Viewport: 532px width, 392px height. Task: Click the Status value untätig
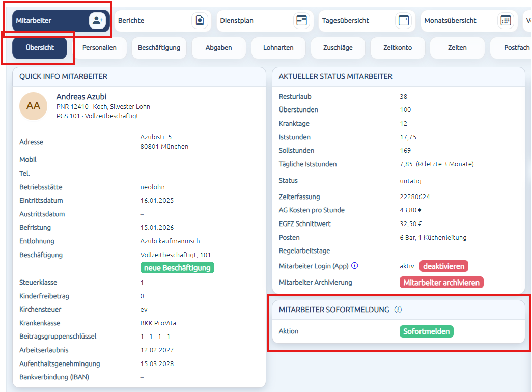pos(410,181)
